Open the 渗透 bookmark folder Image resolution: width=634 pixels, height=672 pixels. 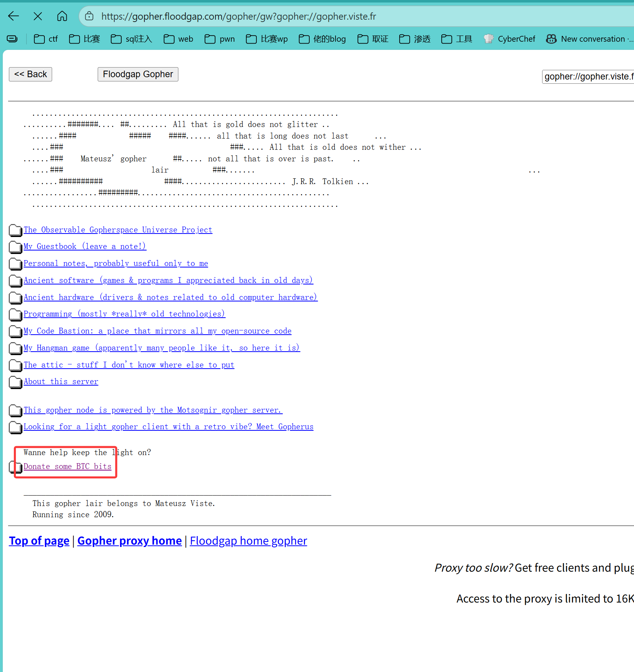pyautogui.click(x=415, y=39)
